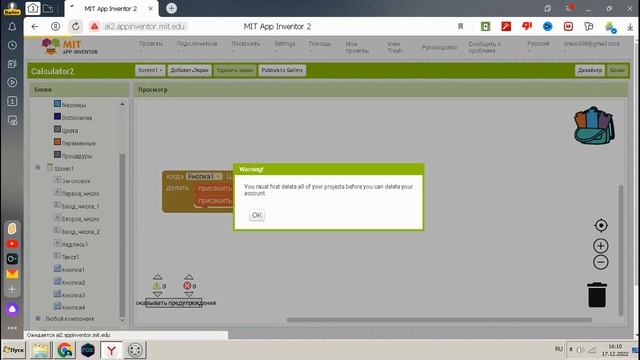Open Сообщить о проблеме link
Screen dimensions: 640x360
click(x=484, y=47)
